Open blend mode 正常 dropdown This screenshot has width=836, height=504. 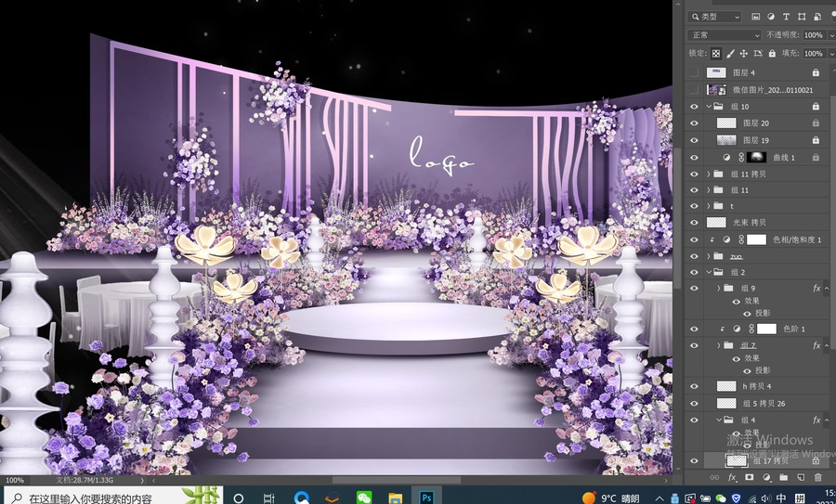[x=724, y=35]
